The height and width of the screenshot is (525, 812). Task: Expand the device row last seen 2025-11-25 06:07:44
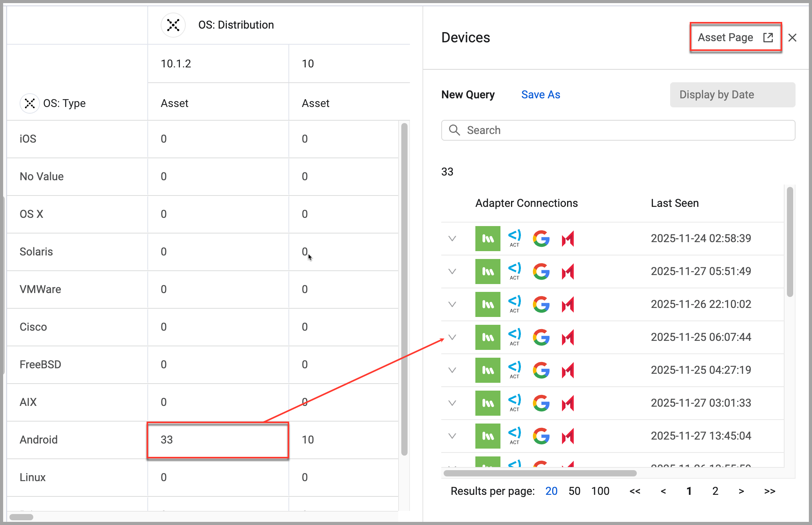click(452, 337)
